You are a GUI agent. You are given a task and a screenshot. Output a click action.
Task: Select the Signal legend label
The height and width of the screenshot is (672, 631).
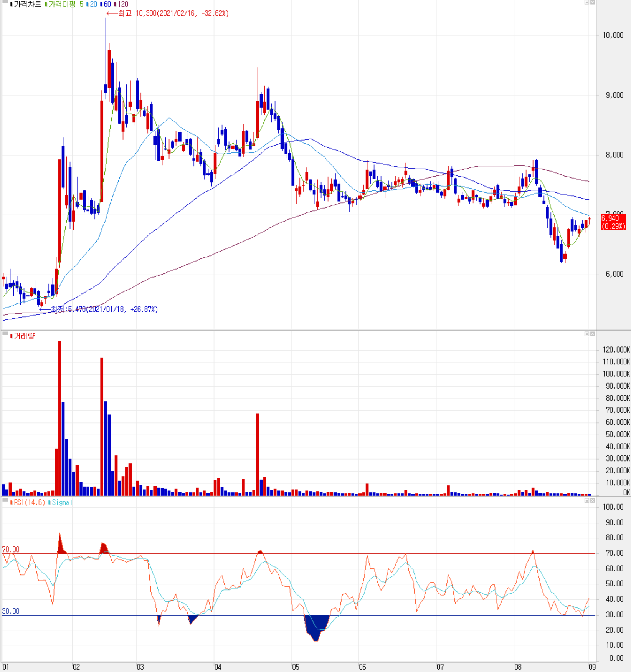(62, 502)
